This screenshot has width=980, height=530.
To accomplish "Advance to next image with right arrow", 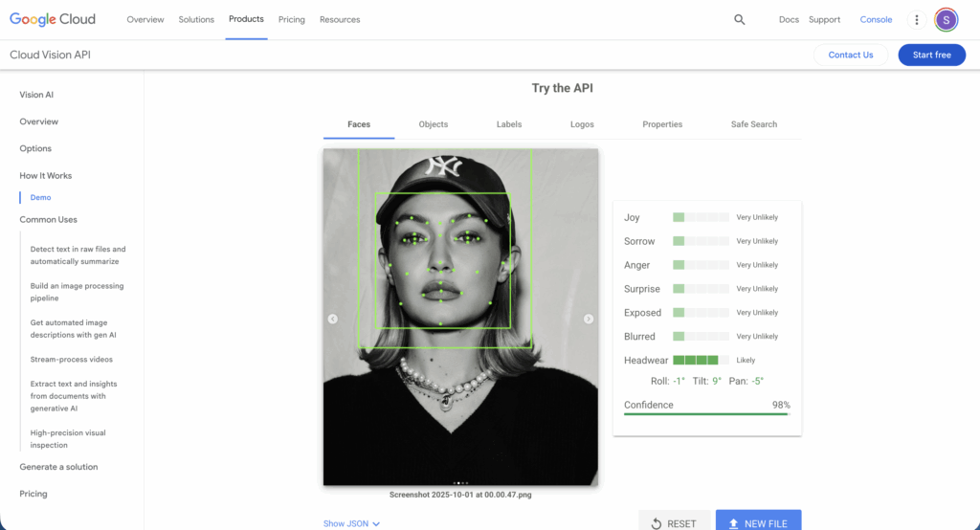I will click(589, 319).
